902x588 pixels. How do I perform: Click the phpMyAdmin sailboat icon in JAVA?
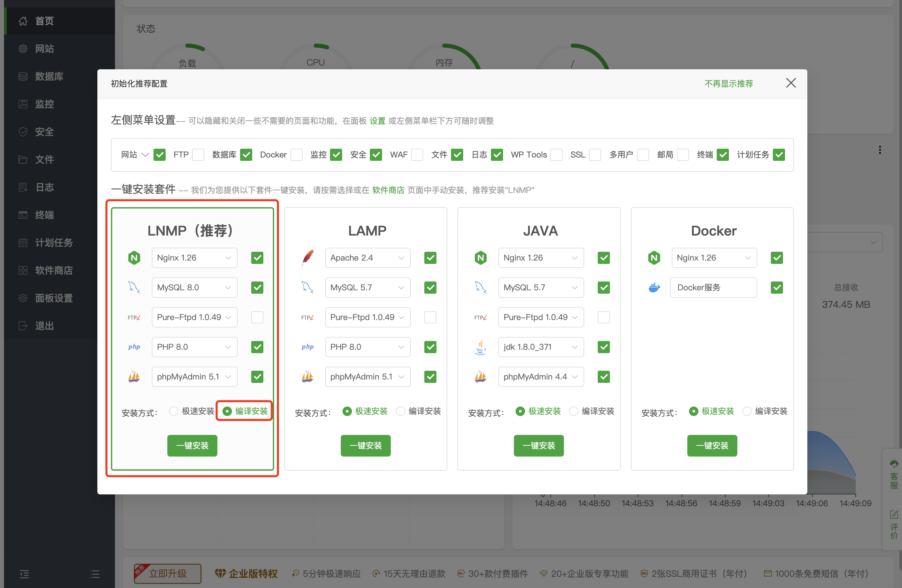(480, 376)
